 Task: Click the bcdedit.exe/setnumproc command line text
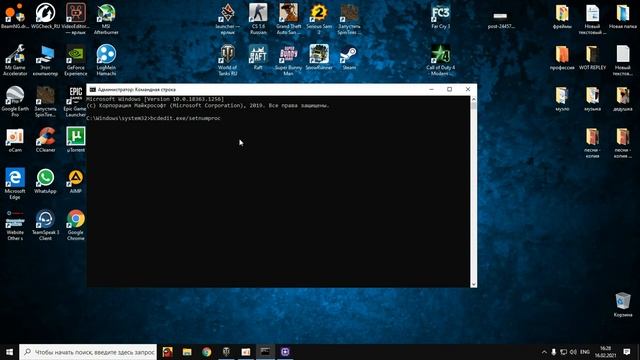[185, 118]
